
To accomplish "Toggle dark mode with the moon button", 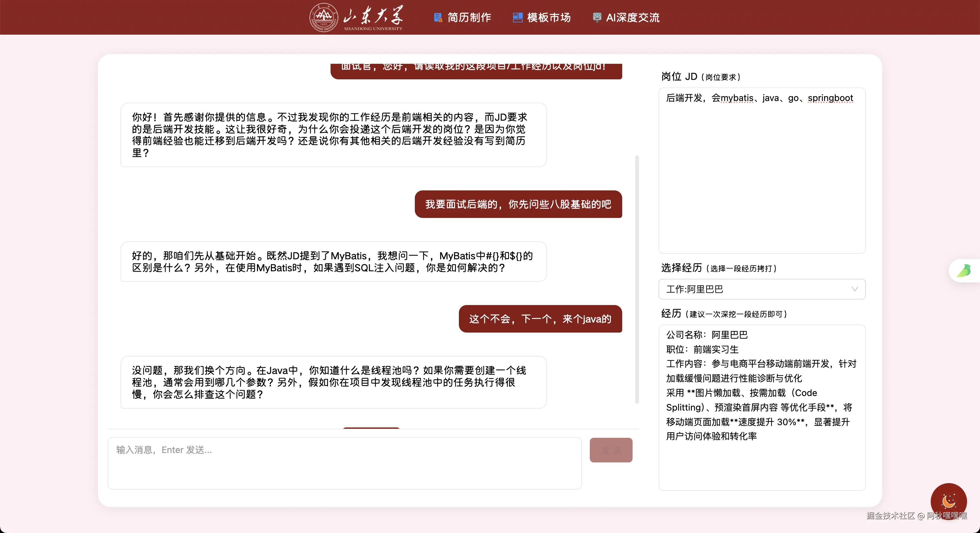I will (949, 501).
